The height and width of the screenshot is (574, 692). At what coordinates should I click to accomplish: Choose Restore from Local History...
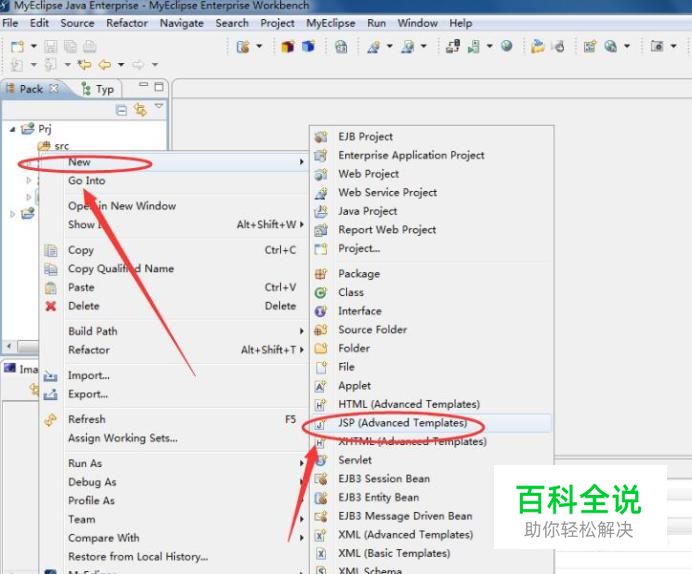174,556
